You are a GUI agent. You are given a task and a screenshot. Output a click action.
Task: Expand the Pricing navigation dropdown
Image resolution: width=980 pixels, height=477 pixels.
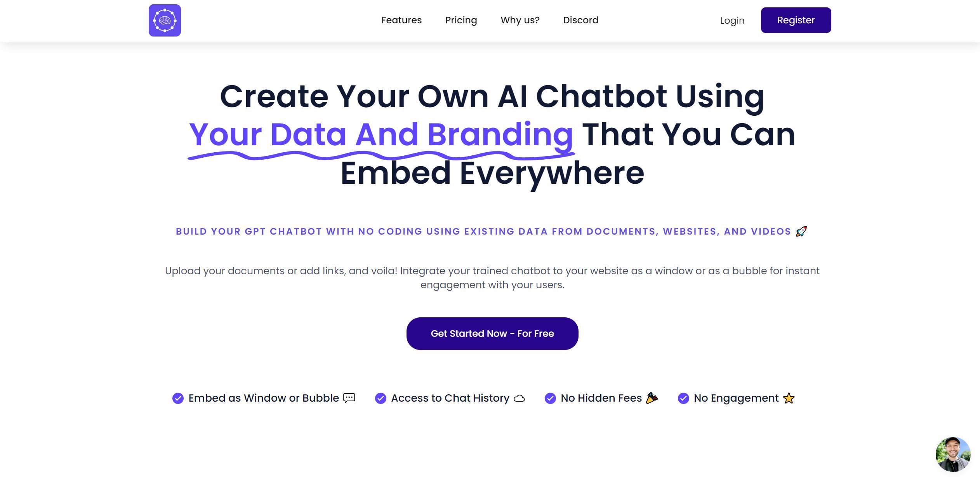click(460, 20)
